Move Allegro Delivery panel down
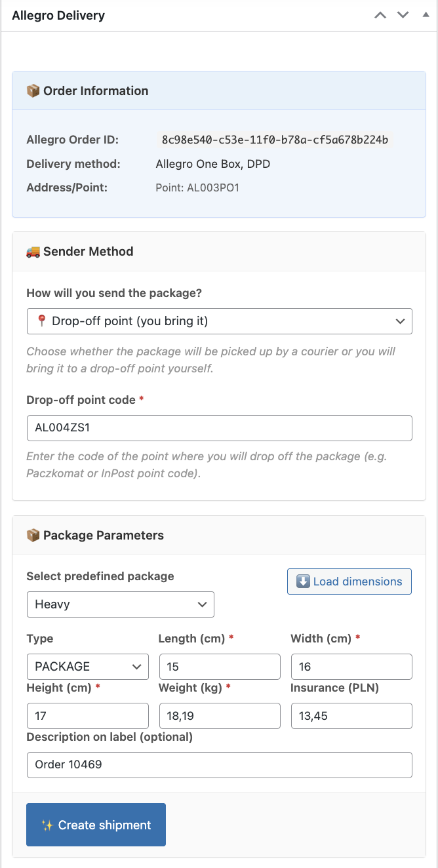 pos(403,15)
